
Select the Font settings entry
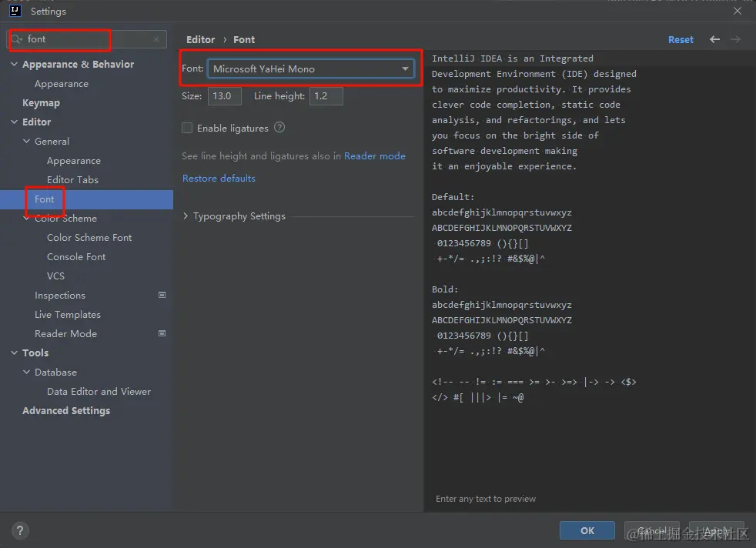click(x=86, y=199)
